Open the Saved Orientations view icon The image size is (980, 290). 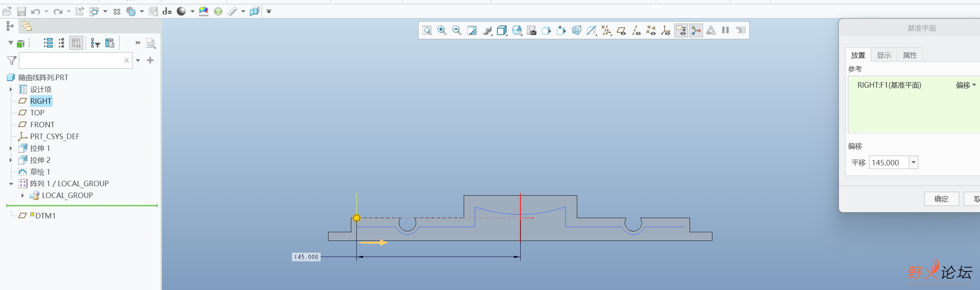tap(517, 30)
